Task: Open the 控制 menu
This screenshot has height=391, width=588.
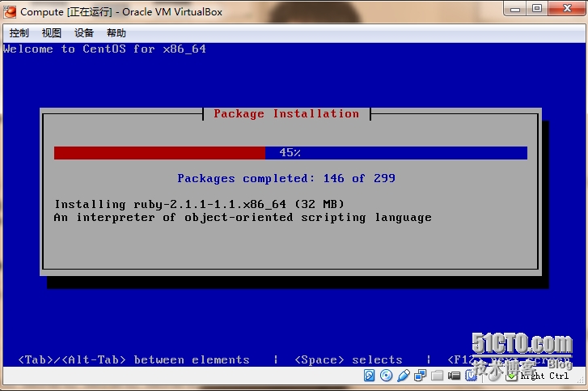Action: pos(19,33)
